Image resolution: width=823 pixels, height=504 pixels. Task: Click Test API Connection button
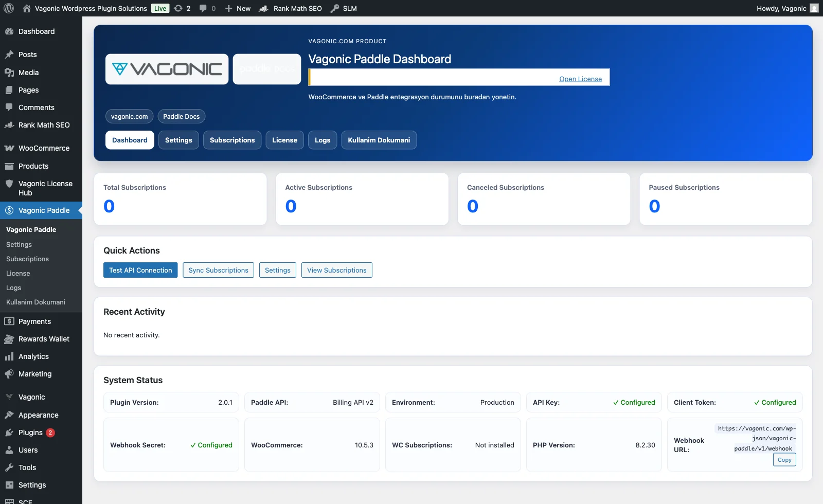140,270
